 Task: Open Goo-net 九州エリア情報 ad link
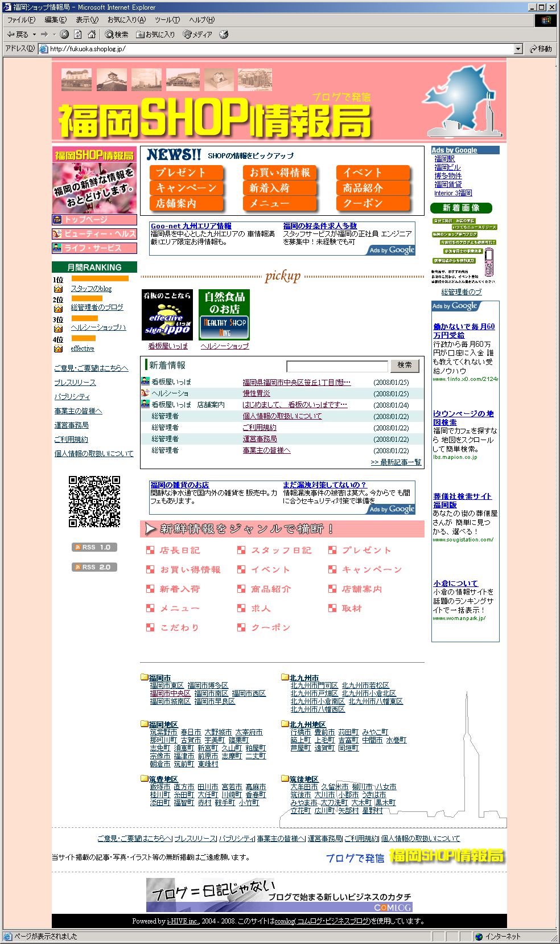[x=191, y=226]
